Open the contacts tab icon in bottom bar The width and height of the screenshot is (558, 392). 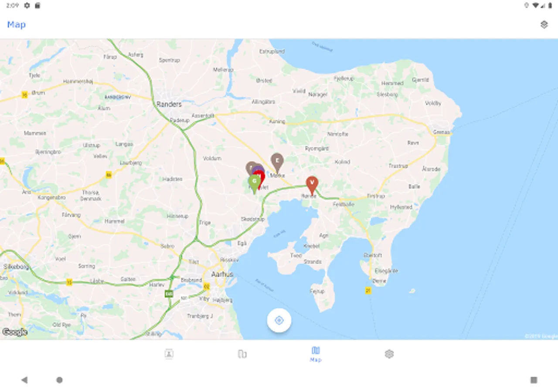click(x=169, y=354)
